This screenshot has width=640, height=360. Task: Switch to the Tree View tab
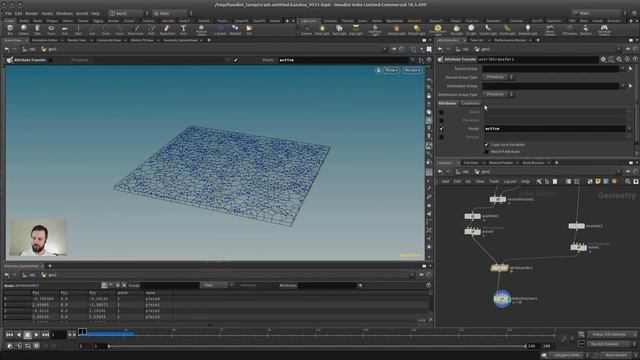(x=471, y=163)
